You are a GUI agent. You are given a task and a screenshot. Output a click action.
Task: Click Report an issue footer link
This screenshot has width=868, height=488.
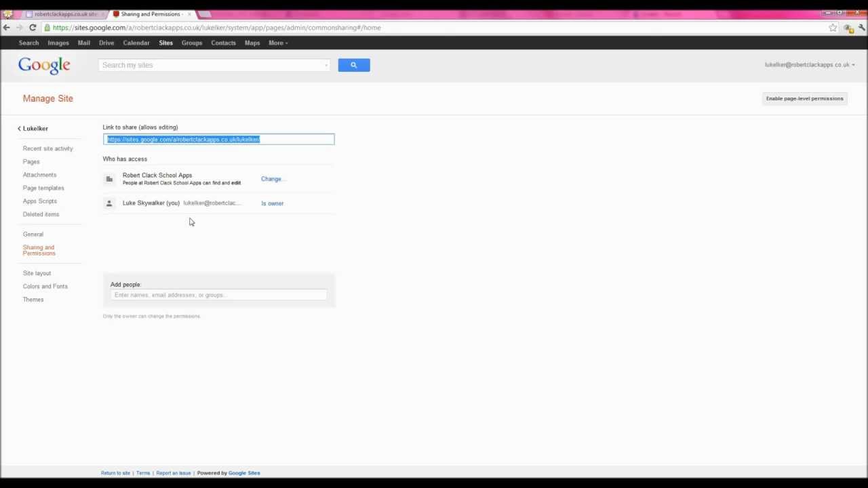coord(174,473)
